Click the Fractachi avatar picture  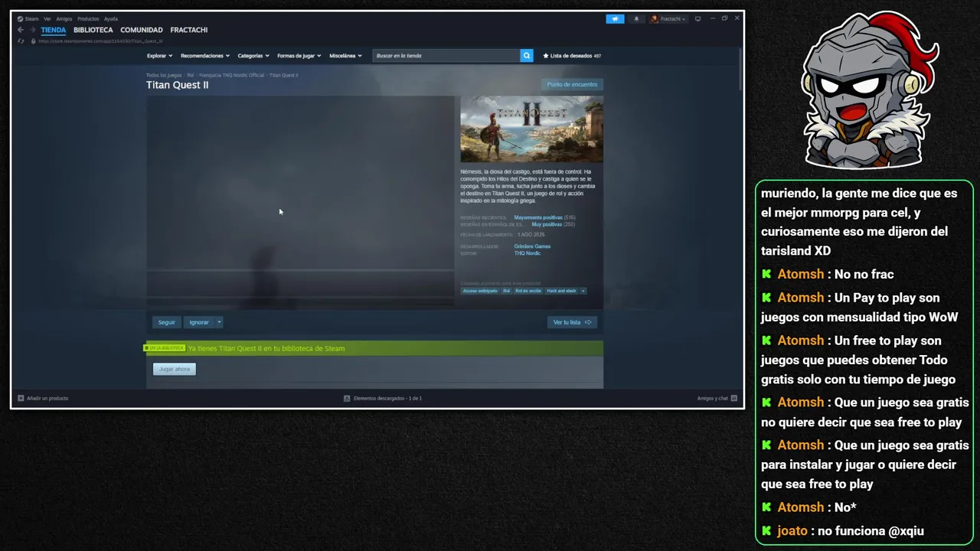(x=655, y=18)
